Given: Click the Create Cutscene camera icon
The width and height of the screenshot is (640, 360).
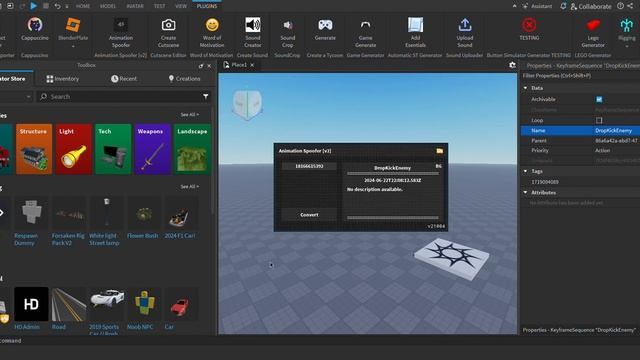Looking at the screenshot, I should 168,25.
